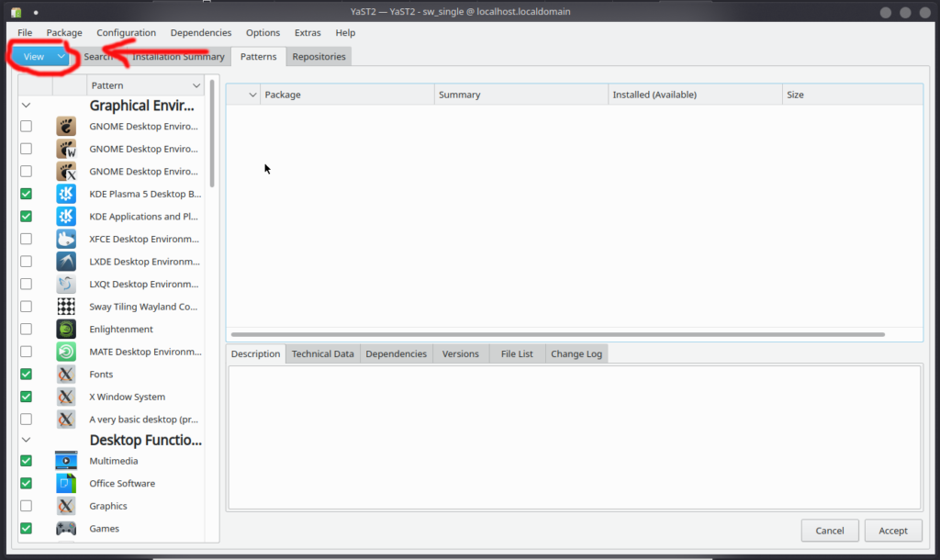Uncheck the Fonts pattern checkbox

click(26, 375)
